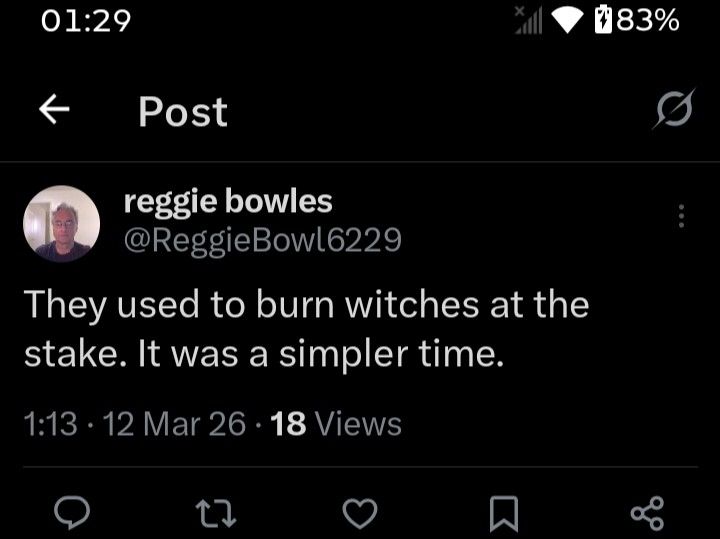This screenshot has width=720, height=539.
Task: Tap the Post header title
Action: pos(183,112)
